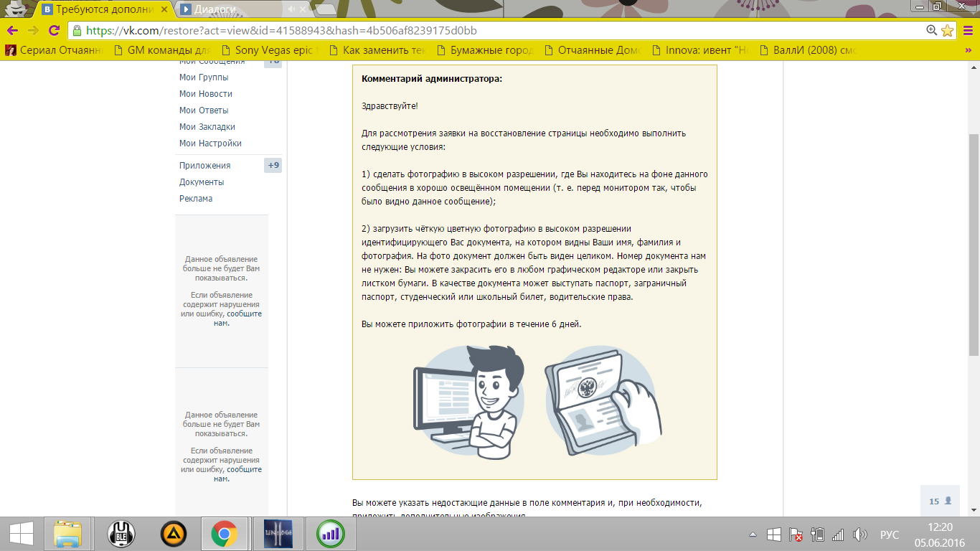
Task: Bookmark this page with the star icon
Action: coord(947,31)
